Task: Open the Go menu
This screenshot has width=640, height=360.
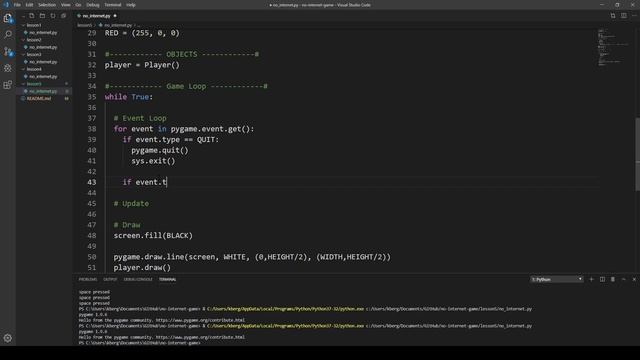Action: [78, 5]
